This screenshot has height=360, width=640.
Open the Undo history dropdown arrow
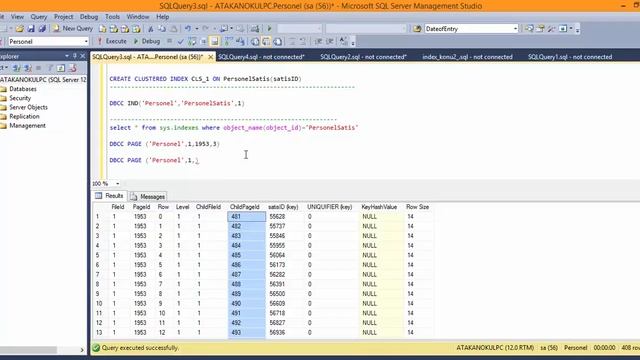coord(196,29)
